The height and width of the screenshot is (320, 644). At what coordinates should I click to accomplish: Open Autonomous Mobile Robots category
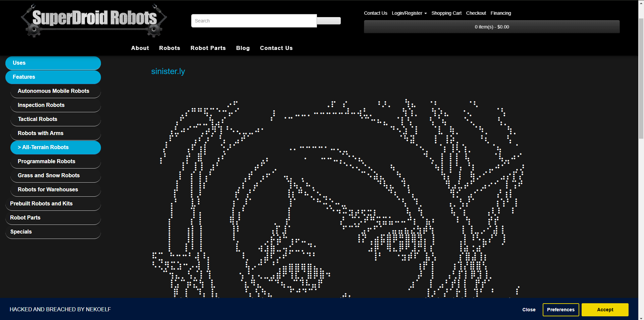click(x=56, y=91)
